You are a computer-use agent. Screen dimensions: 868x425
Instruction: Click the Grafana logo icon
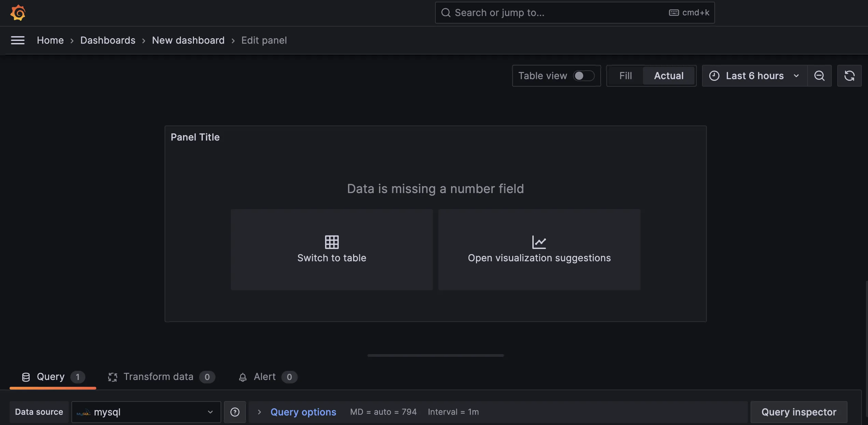pyautogui.click(x=17, y=12)
